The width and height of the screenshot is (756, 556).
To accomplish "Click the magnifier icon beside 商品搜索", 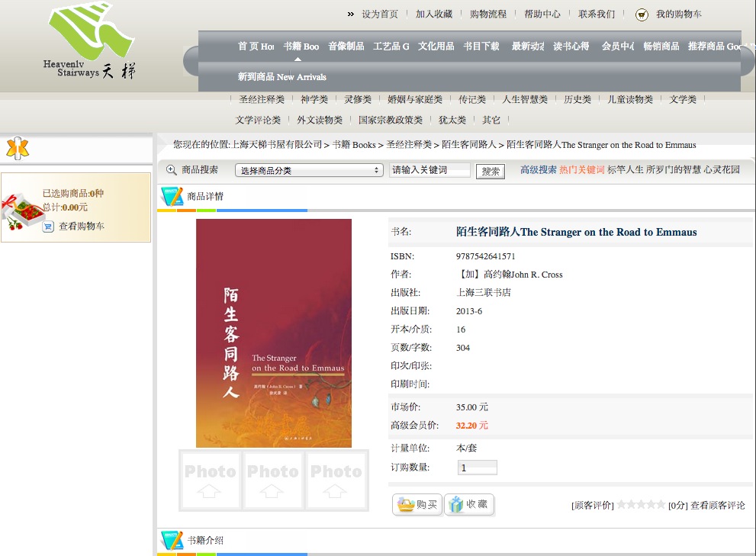I will point(171,170).
